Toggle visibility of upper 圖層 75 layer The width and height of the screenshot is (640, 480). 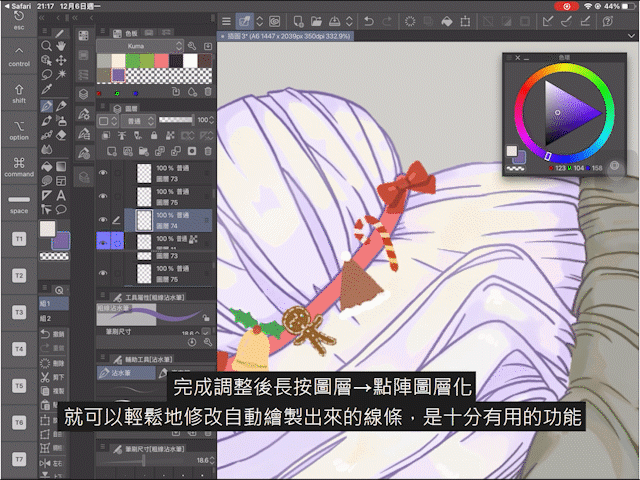[103, 196]
